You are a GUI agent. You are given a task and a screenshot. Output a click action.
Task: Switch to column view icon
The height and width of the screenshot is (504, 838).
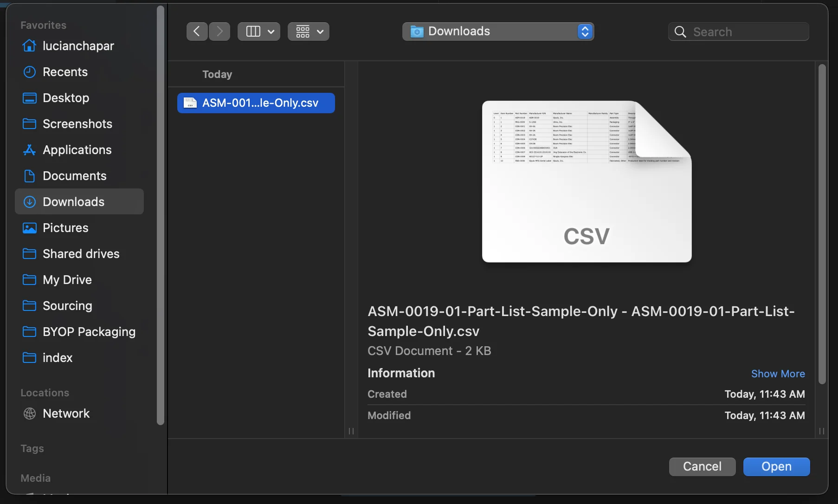tap(253, 32)
